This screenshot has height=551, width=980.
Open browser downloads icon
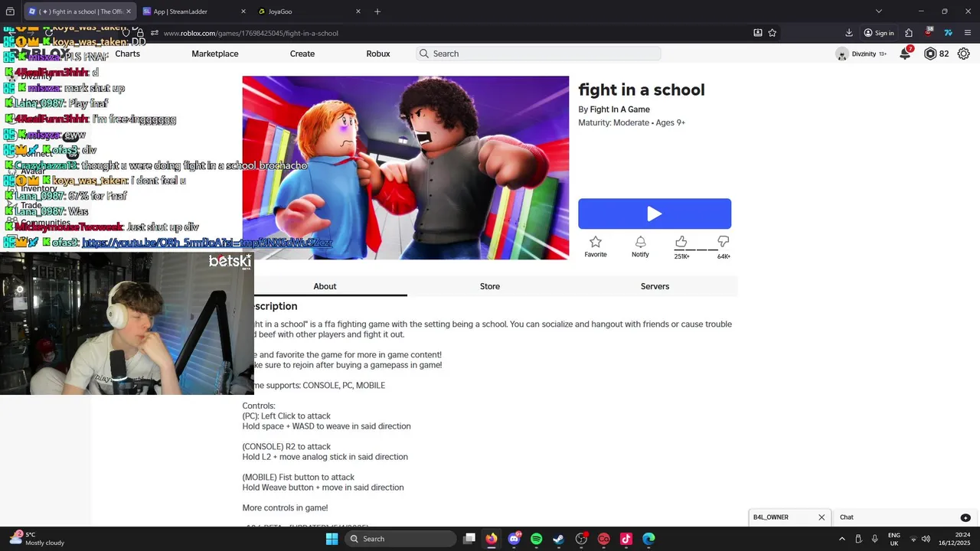pyautogui.click(x=849, y=33)
